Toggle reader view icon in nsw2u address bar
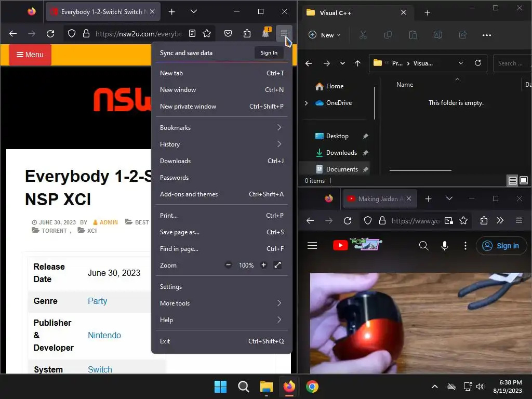 coord(192,33)
